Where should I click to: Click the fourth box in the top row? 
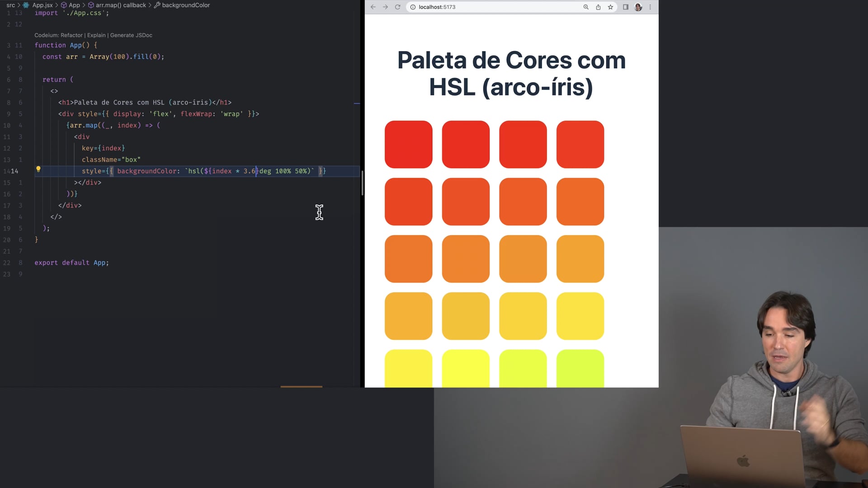pos(580,145)
